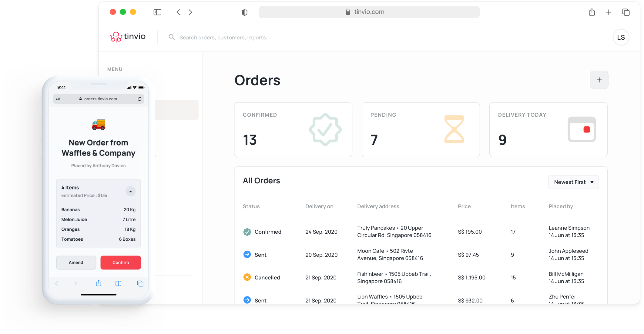Screen dimensions: 644x334
Task: Click the Delivery address column header
Action: click(378, 206)
